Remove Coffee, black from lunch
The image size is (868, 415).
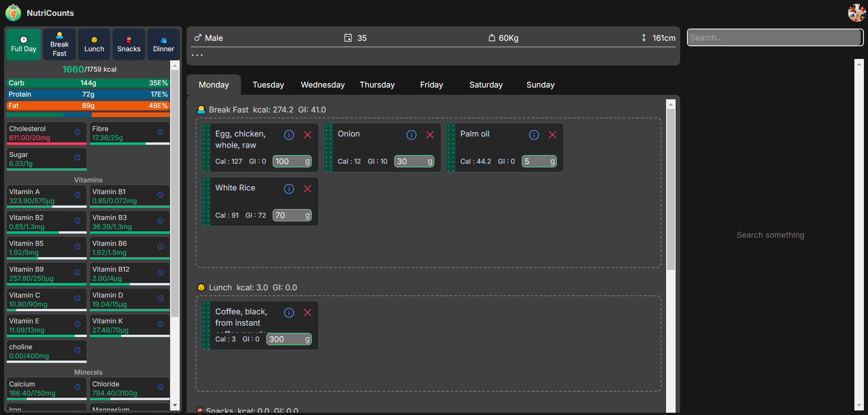tap(308, 312)
